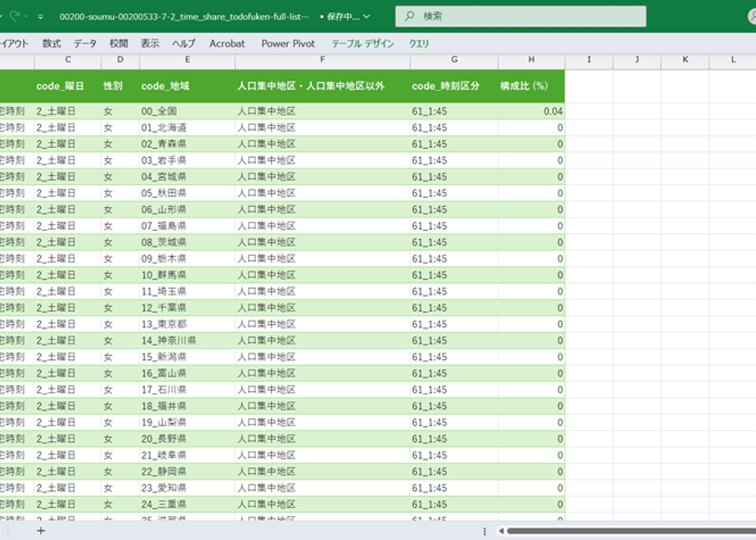Select the cell with value 0.04
The width and height of the screenshot is (756, 540).
531,111
